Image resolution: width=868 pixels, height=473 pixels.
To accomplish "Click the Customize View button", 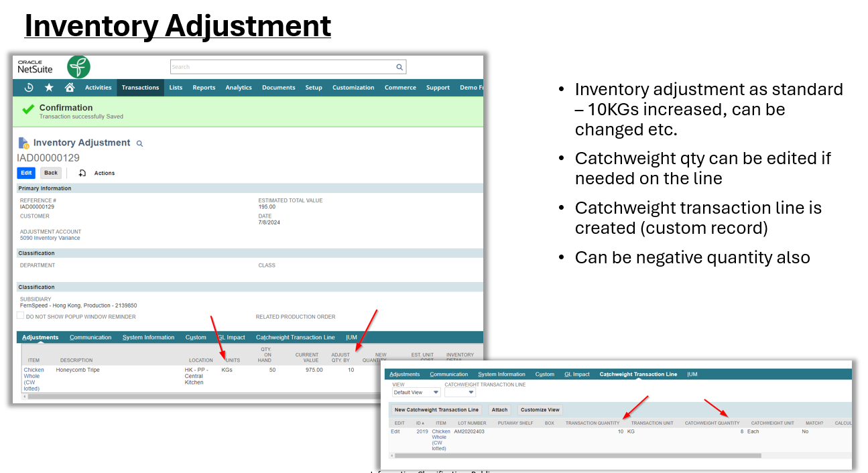I will point(540,410).
